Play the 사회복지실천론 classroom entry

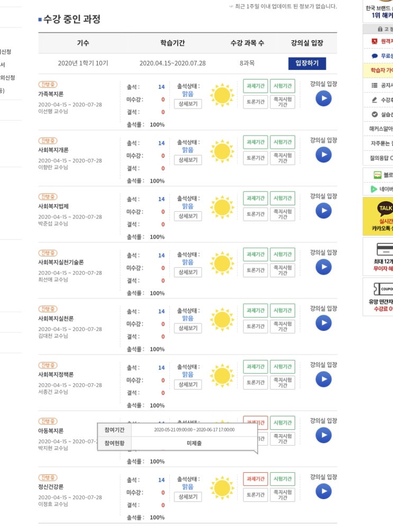324,323
